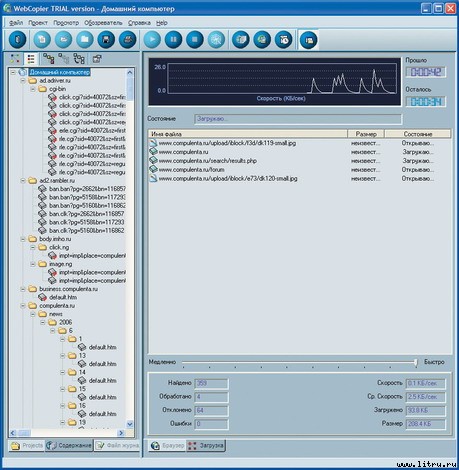Toggle the rightmost highlighted toolbar button

click(309, 40)
